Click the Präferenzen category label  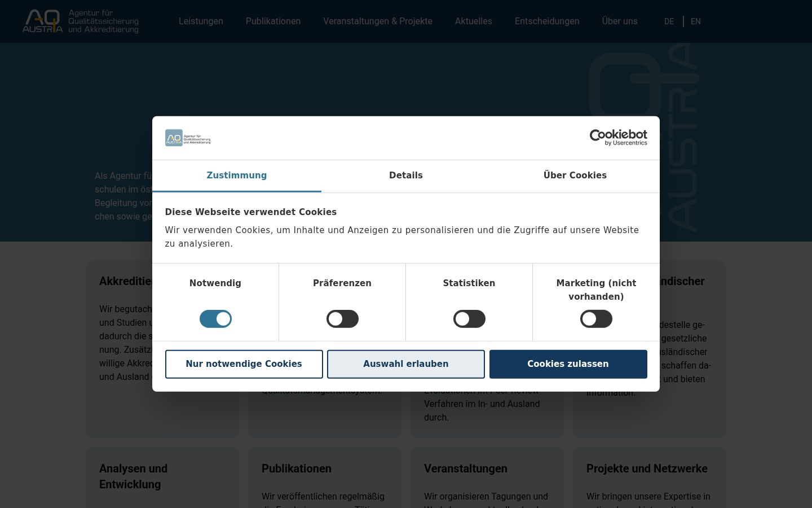pos(342,283)
